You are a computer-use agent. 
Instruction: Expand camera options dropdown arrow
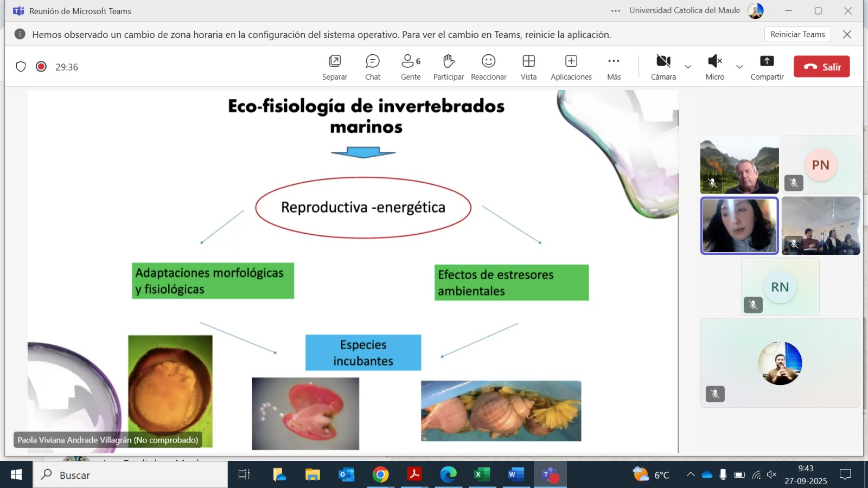click(688, 67)
